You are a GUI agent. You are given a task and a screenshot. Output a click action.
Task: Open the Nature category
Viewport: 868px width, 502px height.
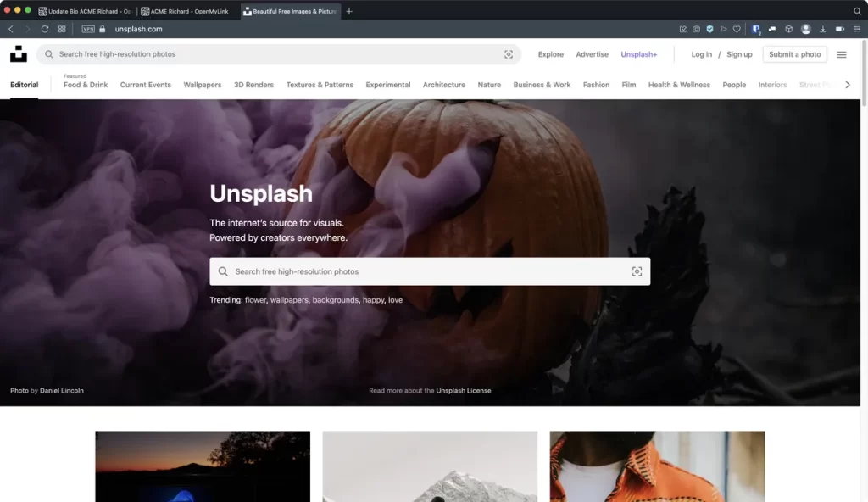[x=489, y=85]
